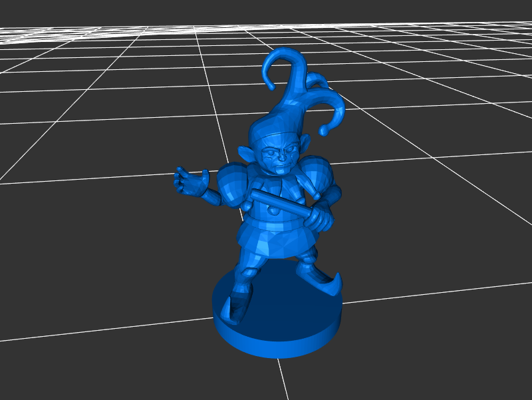This screenshot has width=532, height=400.
Task: Click the empty grid floor left of the model
Action: [x=100, y=266]
